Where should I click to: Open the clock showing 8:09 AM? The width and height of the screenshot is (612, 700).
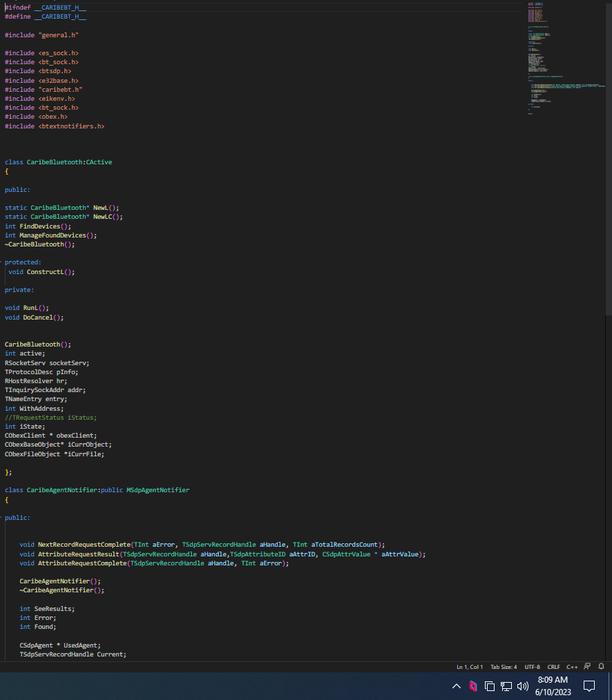(553, 680)
